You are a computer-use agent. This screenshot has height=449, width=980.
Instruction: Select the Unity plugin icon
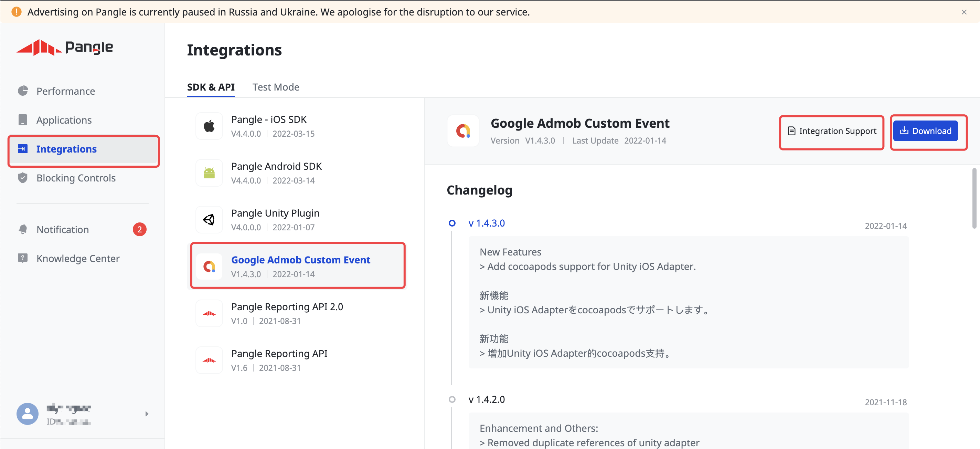pos(209,219)
